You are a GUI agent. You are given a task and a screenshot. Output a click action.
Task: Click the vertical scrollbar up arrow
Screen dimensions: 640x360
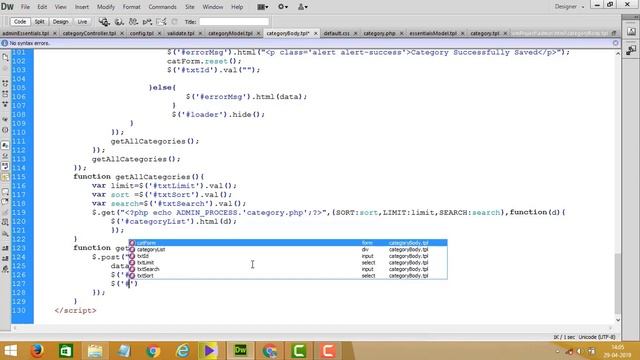point(618,53)
